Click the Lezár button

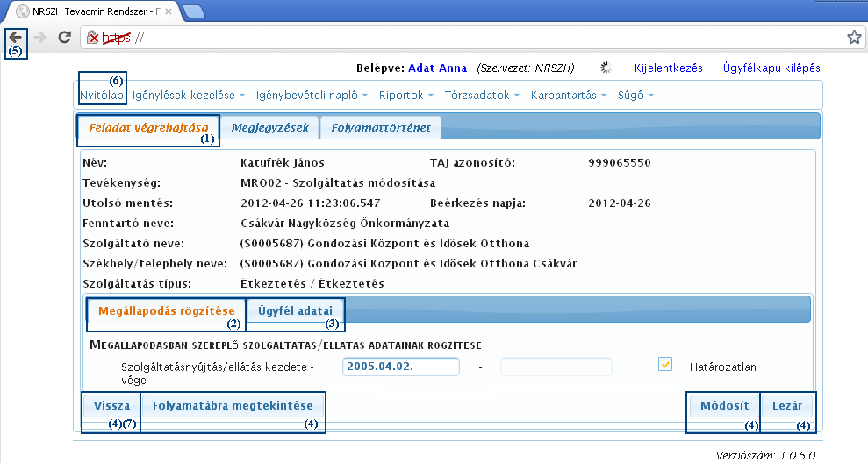tap(787, 406)
